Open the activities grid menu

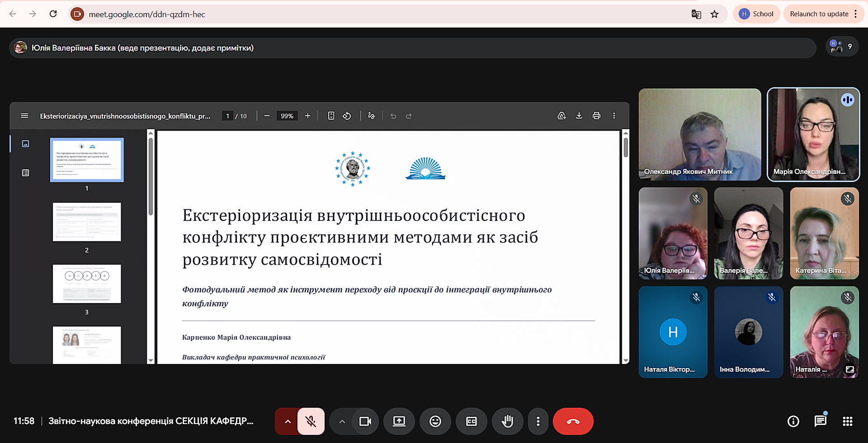(848, 421)
